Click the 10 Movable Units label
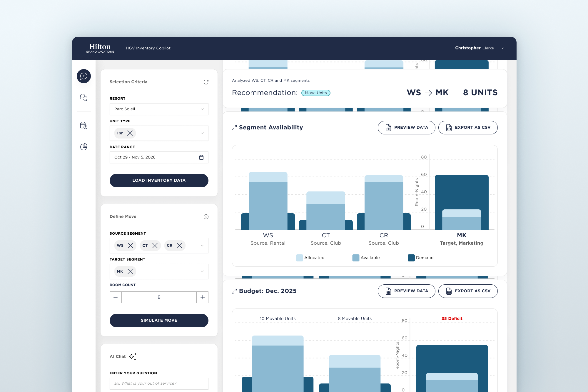588x392 pixels. pos(278,318)
